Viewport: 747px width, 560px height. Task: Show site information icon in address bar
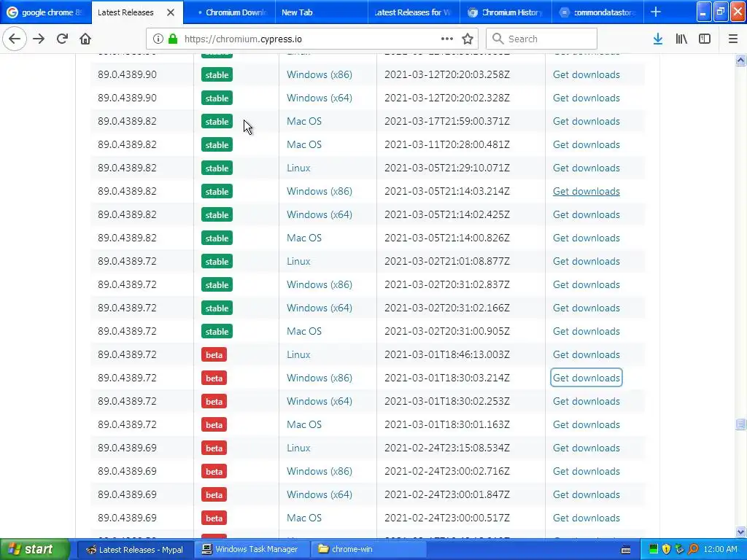click(x=158, y=39)
